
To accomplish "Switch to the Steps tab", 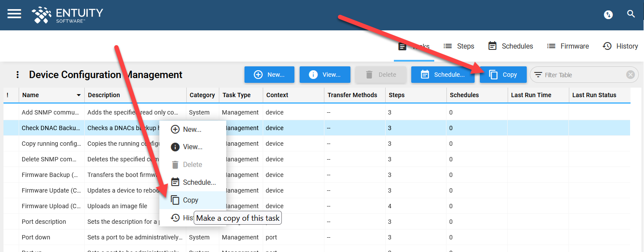I will [459, 46].
